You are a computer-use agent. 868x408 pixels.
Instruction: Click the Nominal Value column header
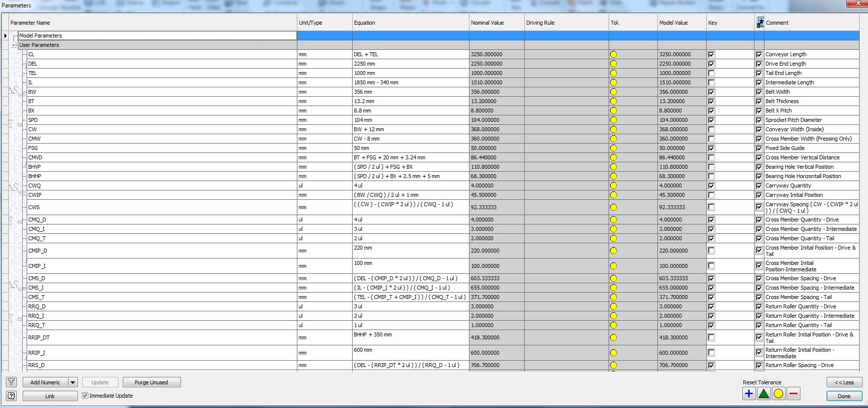(497, 23)
